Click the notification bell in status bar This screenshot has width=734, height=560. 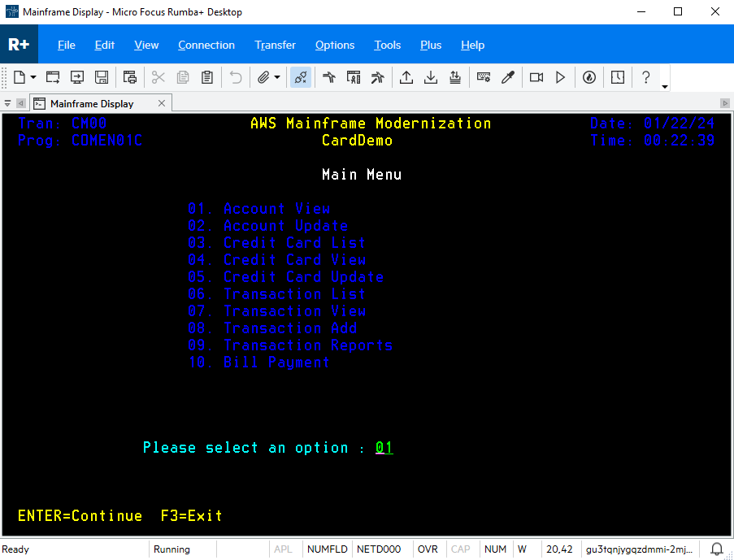(x=717, y=549)
